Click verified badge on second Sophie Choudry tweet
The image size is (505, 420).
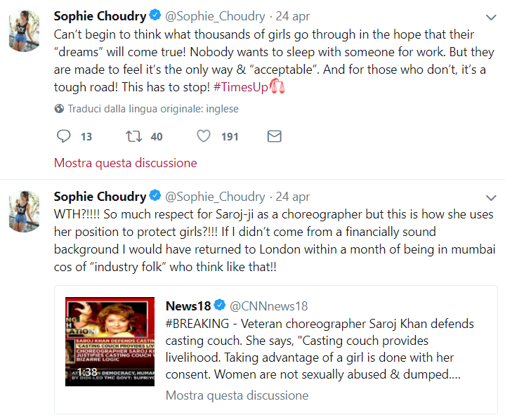pos(155,195)
